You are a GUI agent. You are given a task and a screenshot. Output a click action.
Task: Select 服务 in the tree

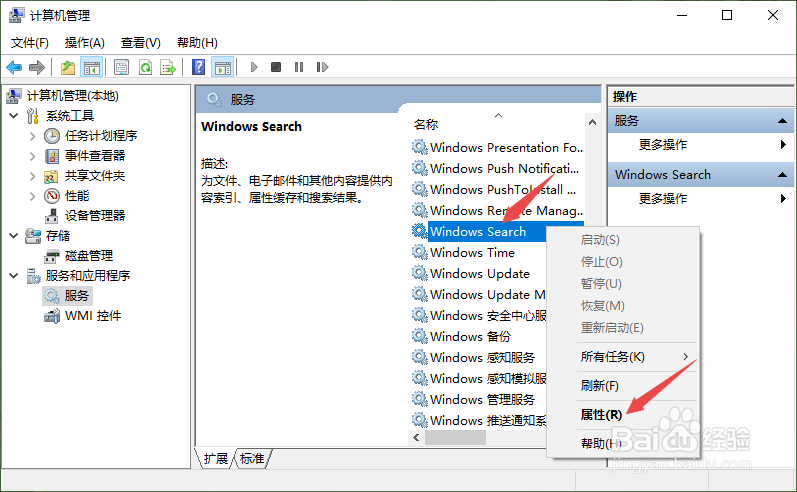point(76,295)
